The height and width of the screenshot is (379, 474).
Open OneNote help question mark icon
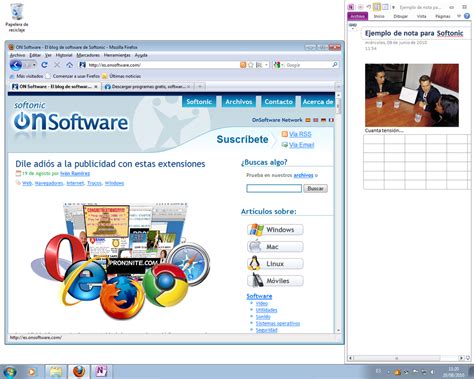467,16
